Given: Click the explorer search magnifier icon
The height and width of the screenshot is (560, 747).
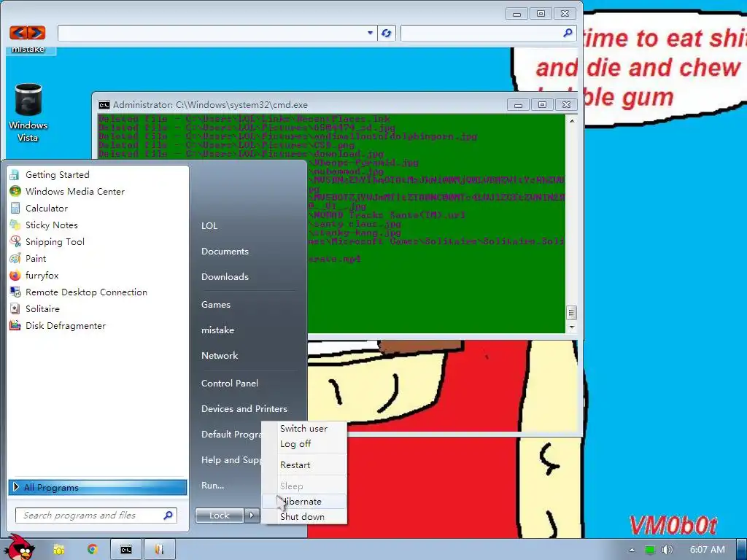Looking at the screenshot, I should click(x=568, y=33).
